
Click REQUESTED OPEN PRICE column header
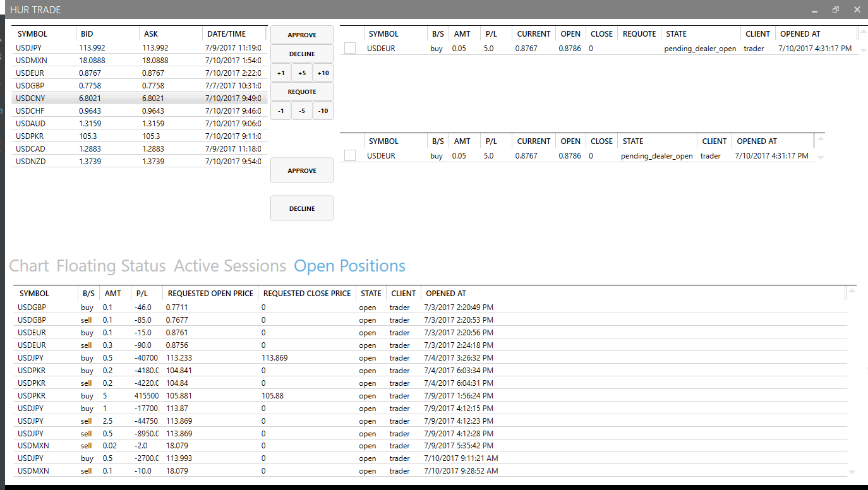point(210,294)
